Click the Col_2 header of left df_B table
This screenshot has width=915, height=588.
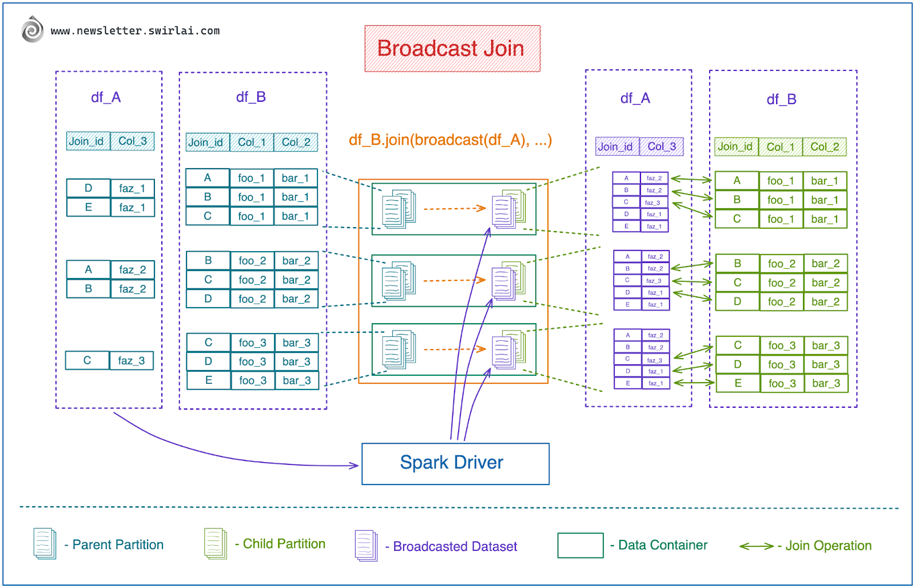296,142
